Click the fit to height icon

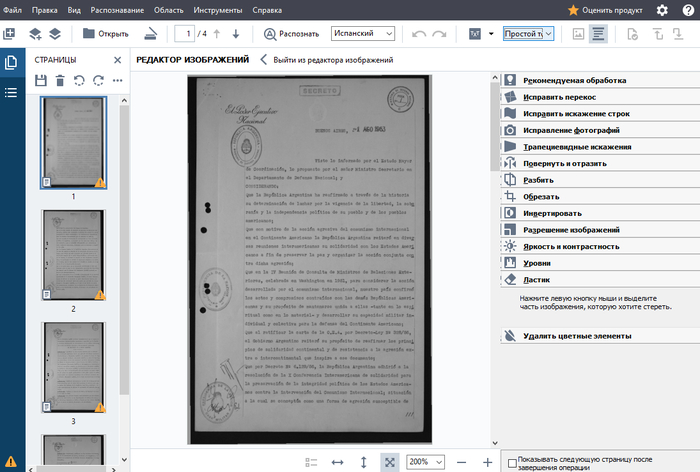pyautogui.click(x=363, y=462)
